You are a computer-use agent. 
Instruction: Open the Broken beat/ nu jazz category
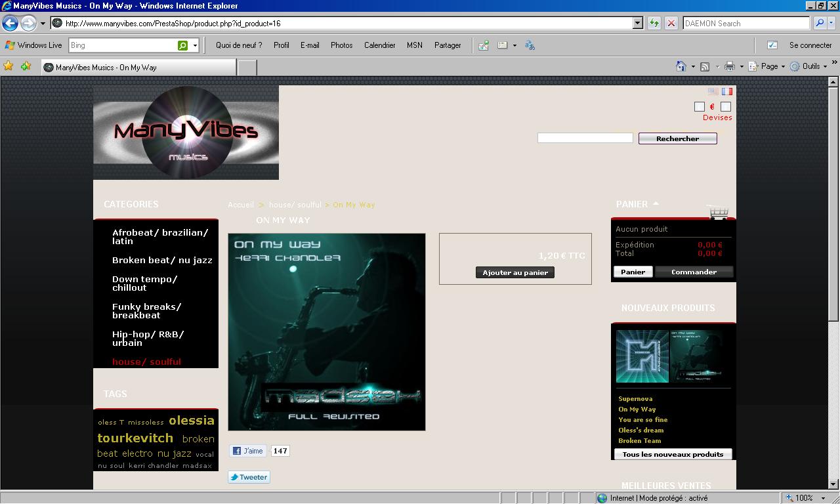point(162,260)
